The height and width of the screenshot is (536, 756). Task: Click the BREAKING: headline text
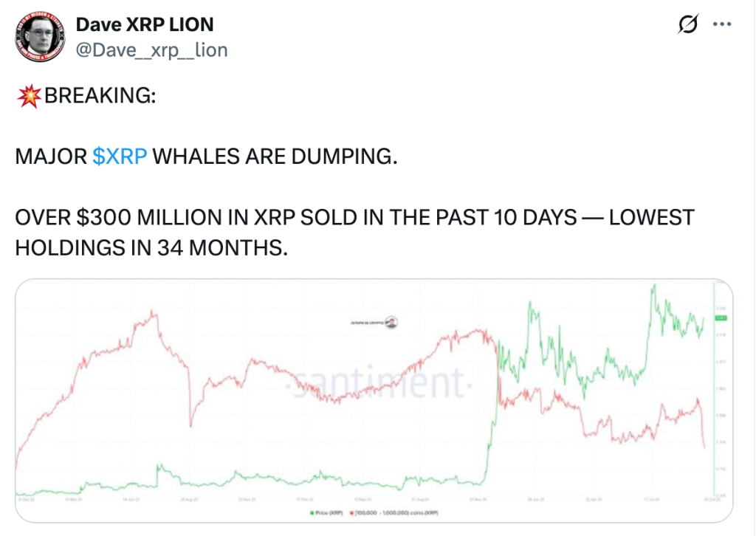point(100,97)
